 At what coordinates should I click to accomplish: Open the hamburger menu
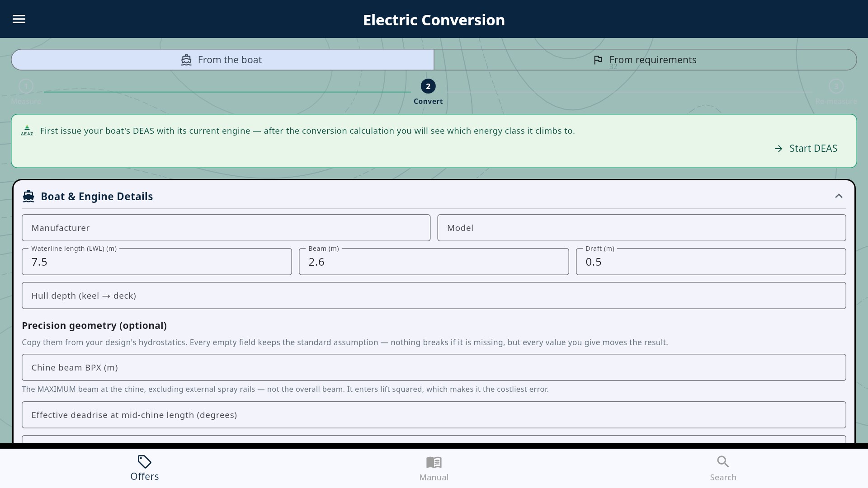[19, 19]
